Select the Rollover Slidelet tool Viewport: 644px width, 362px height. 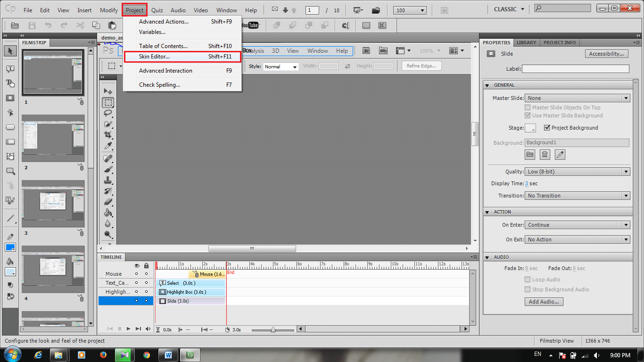pyautogui.click(x=10, y=156)
